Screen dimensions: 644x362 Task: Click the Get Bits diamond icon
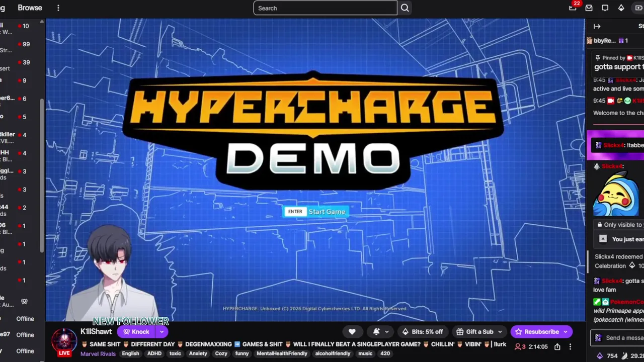coord(621,8)
